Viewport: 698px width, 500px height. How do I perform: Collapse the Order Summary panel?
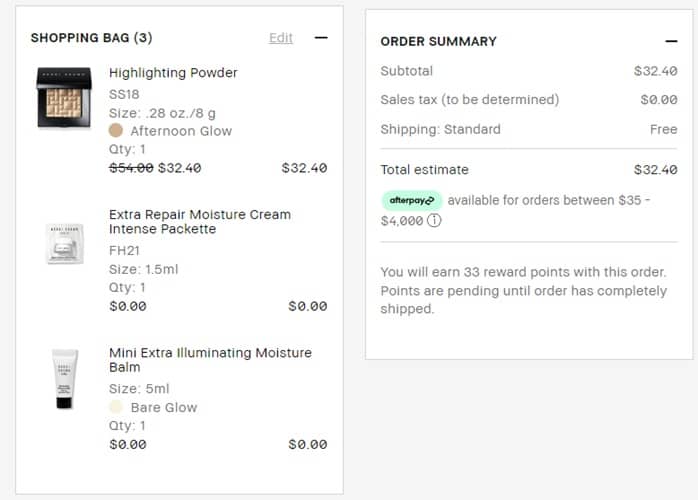coord(671,41)
